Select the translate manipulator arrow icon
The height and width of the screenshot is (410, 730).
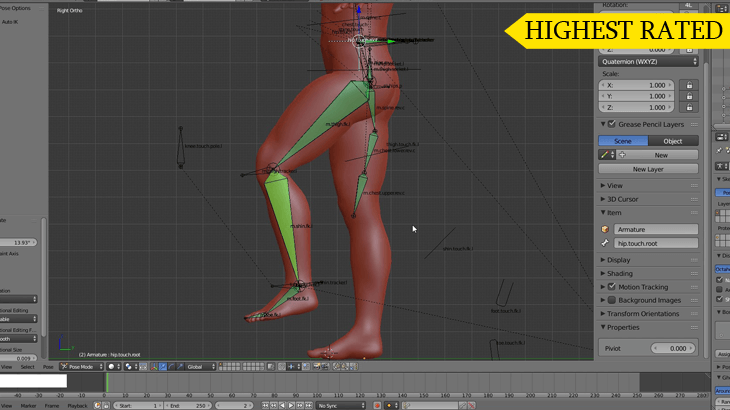coord(162,367)
